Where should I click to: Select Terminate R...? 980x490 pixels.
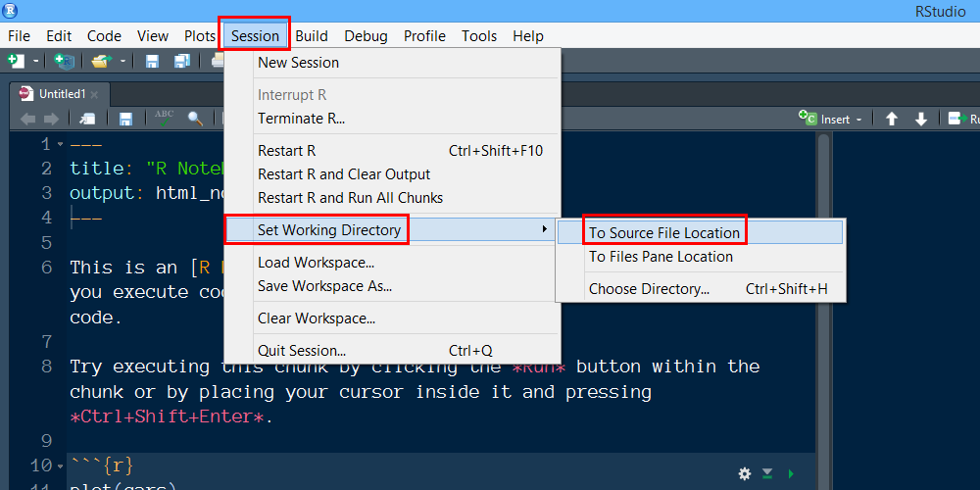tap(392, 119)
